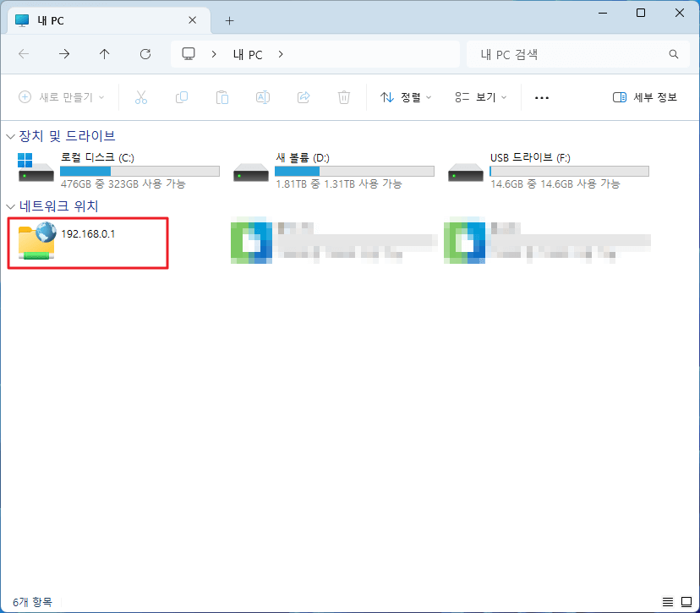
Task: Open the 보기 (View) dropdown
Action: pos(480,97)
